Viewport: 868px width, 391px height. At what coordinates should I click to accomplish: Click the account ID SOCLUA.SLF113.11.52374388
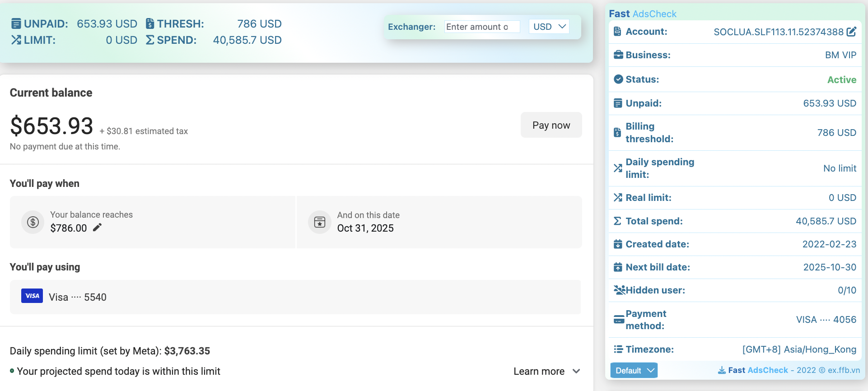pos(779,32)
